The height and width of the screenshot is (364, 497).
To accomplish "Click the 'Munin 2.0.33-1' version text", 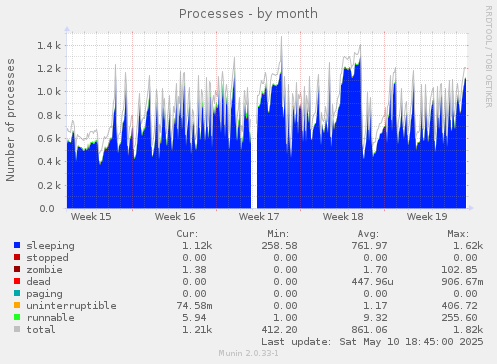I will tap(248, 353).
